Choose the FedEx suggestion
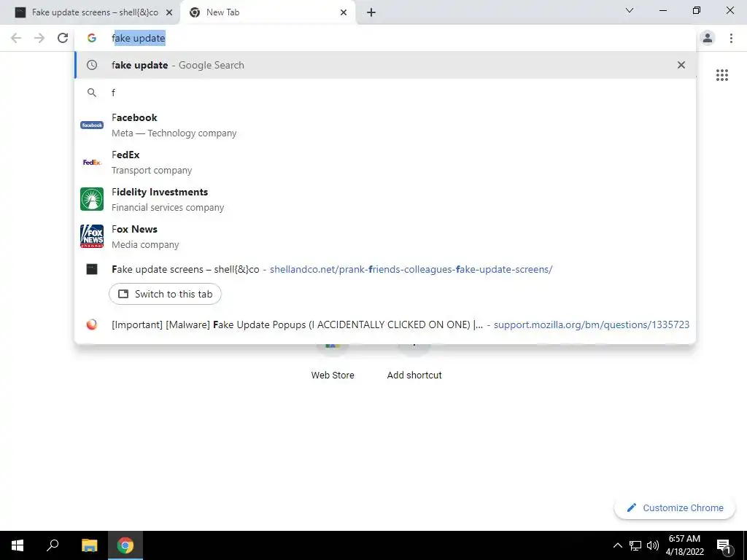 pyautogui.click(x=385, y=162)
